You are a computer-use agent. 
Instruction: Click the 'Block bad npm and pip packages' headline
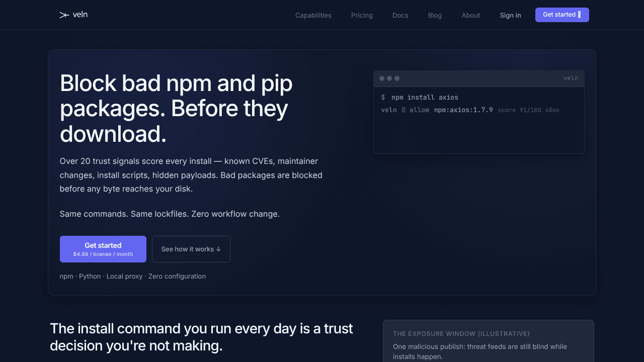click(176, 109)
